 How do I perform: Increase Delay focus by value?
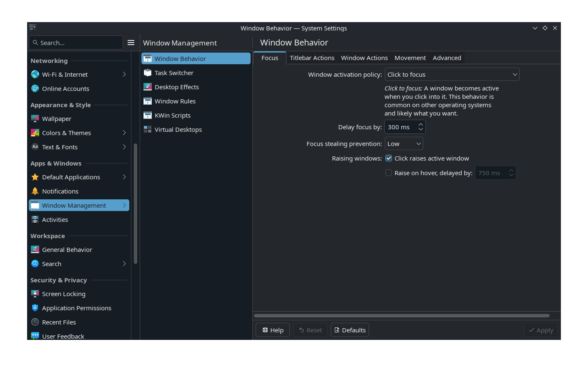click(421, 125)
